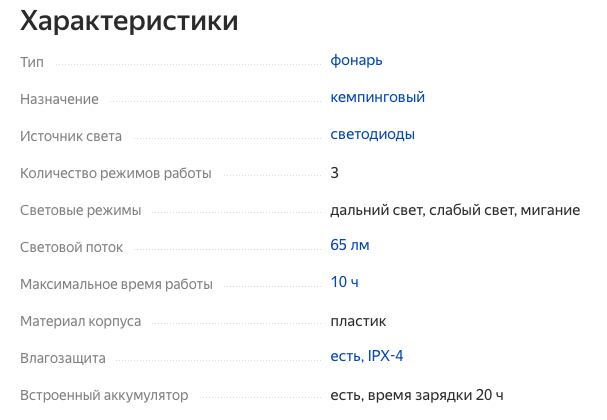Select the 'дальний свет, слабый свет, мигание' text
Viewport: 607px width, 420px height.
point(455,210)
